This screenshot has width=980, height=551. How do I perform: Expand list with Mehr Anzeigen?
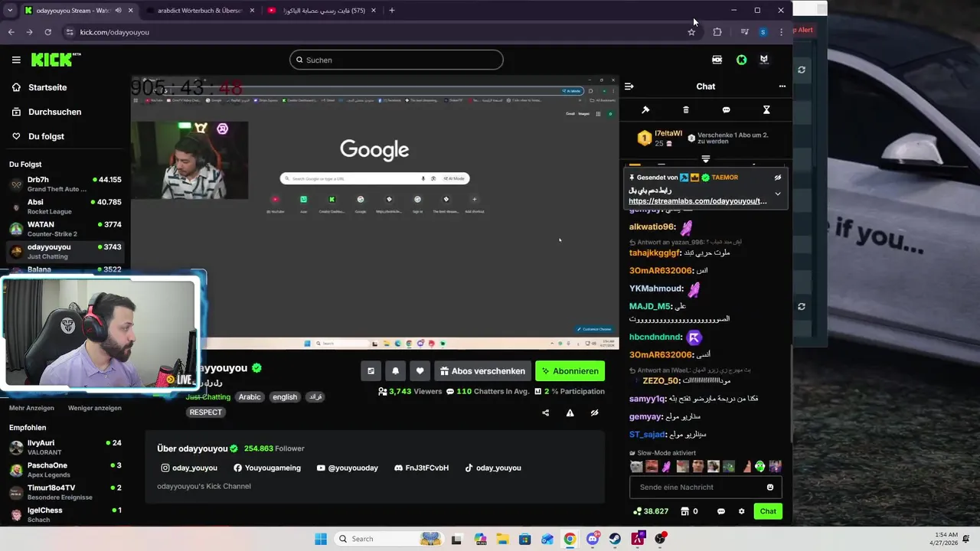pyautogui.click(x=31, y=408)
